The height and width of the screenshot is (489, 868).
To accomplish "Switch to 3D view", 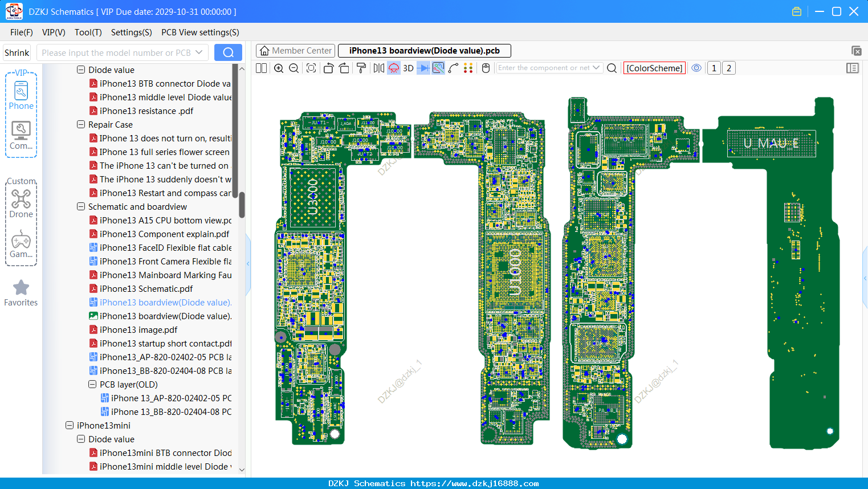I will pyautogui.click(x=408, y=68).
